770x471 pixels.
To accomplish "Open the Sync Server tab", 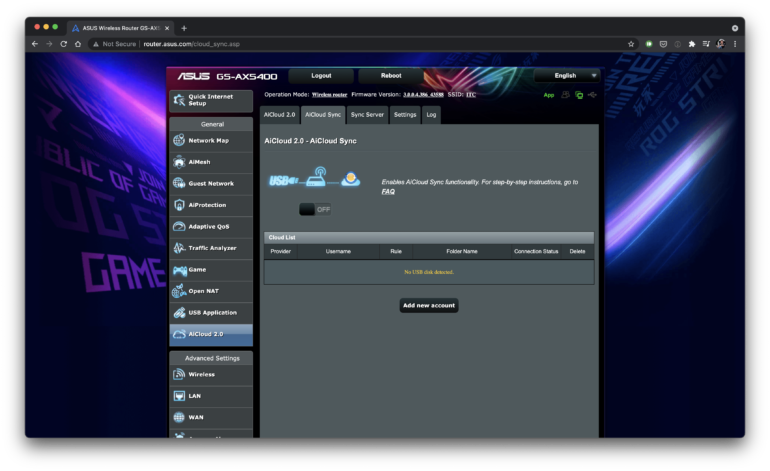I will click(x=367, y=115).
